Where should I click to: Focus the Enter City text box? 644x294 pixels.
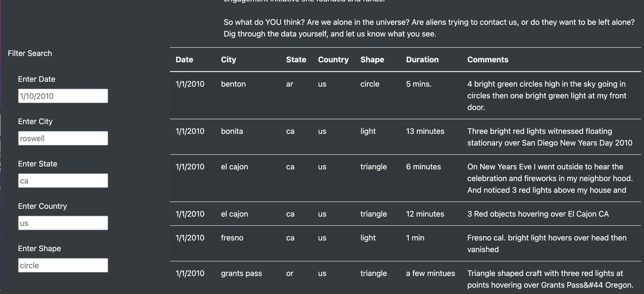coord(63,138)
